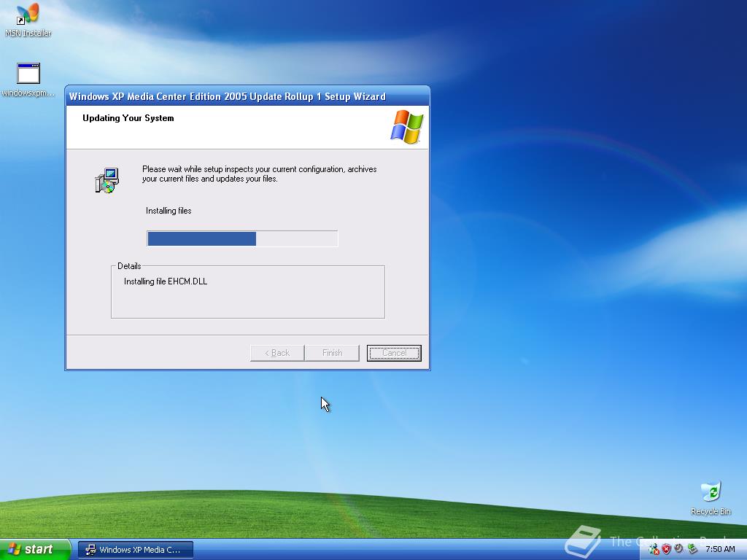Open MSN Installer on the desktop
Screen dimensions: 747x560
pos(26,16)
